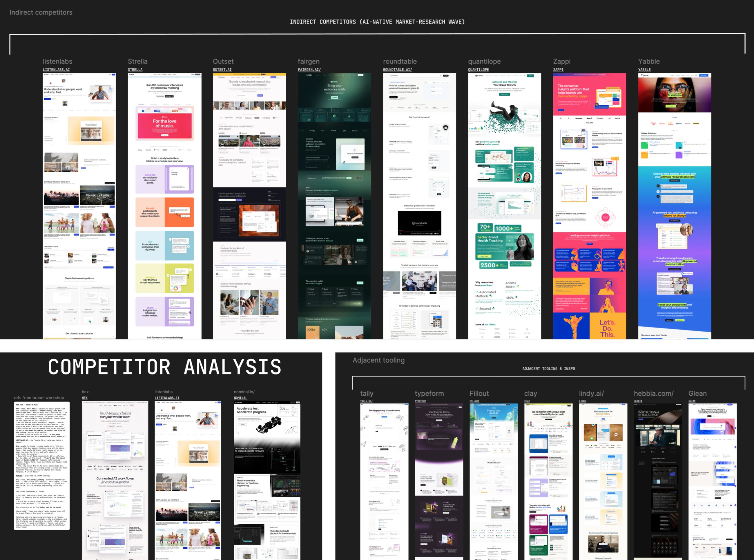Open the ROUNDTABLE.AI/ link
The width and height of the screenshot is (754, 560).
[398, 70]
